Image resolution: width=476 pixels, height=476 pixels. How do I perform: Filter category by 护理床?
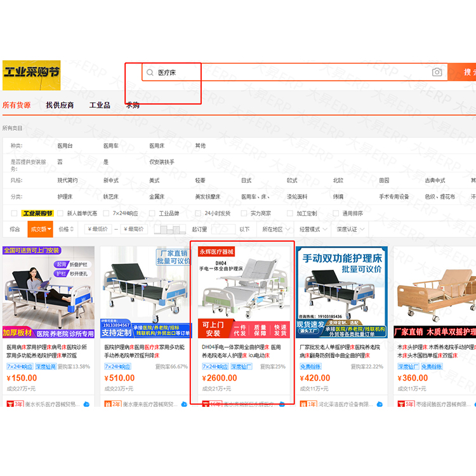click(x=65, y=197)
